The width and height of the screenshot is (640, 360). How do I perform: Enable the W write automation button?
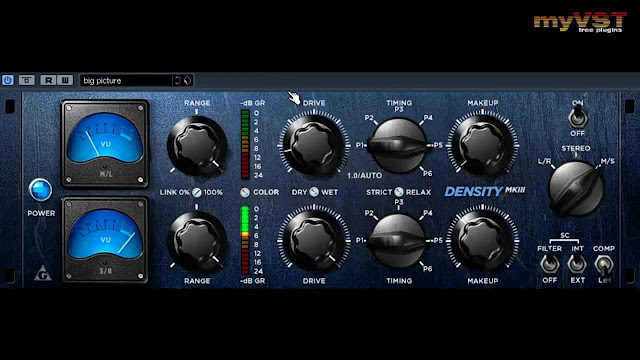[x=65, y=80]
